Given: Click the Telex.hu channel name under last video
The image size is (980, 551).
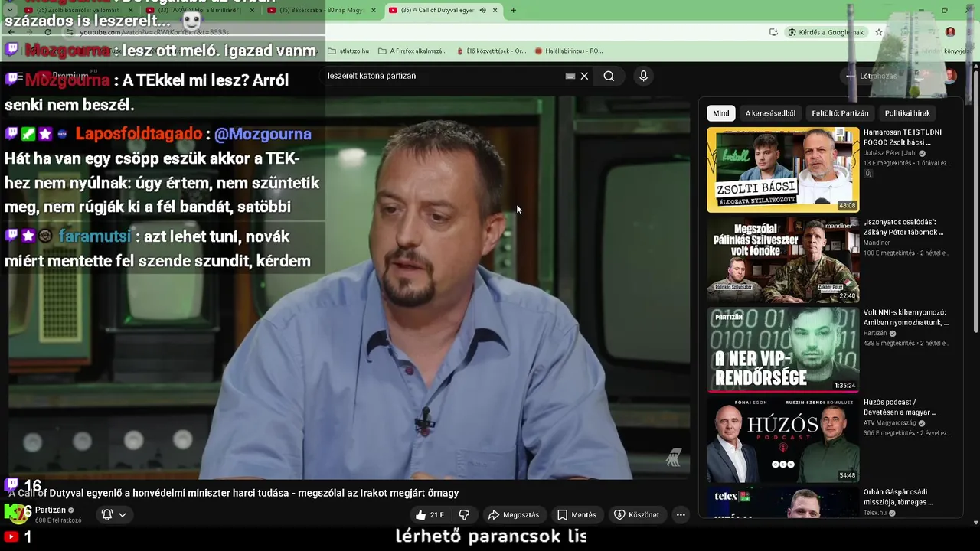Looking at the screenshot, I should (x=875, y=513).
